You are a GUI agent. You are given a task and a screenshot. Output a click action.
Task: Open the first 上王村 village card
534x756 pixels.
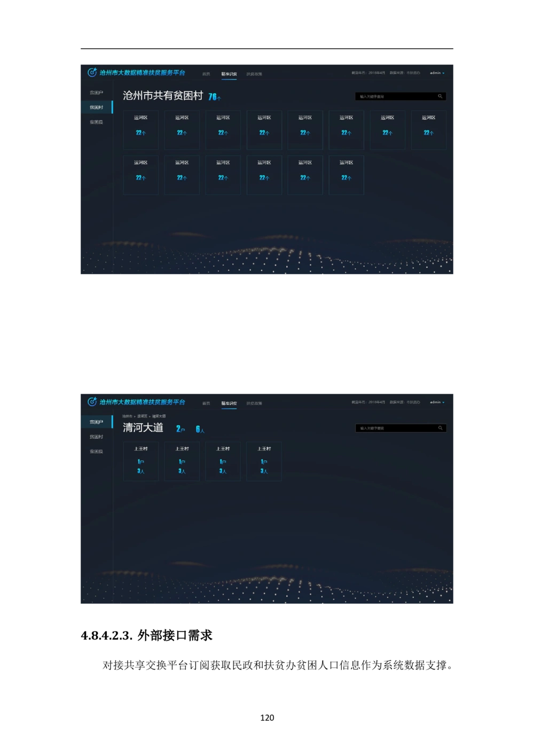(x=141, y=461)
